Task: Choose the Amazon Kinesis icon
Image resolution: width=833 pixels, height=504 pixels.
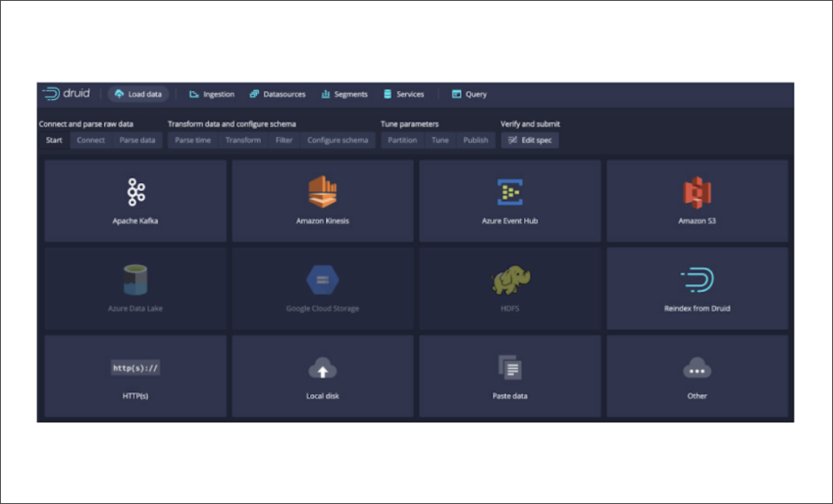Action: point(322,192)
